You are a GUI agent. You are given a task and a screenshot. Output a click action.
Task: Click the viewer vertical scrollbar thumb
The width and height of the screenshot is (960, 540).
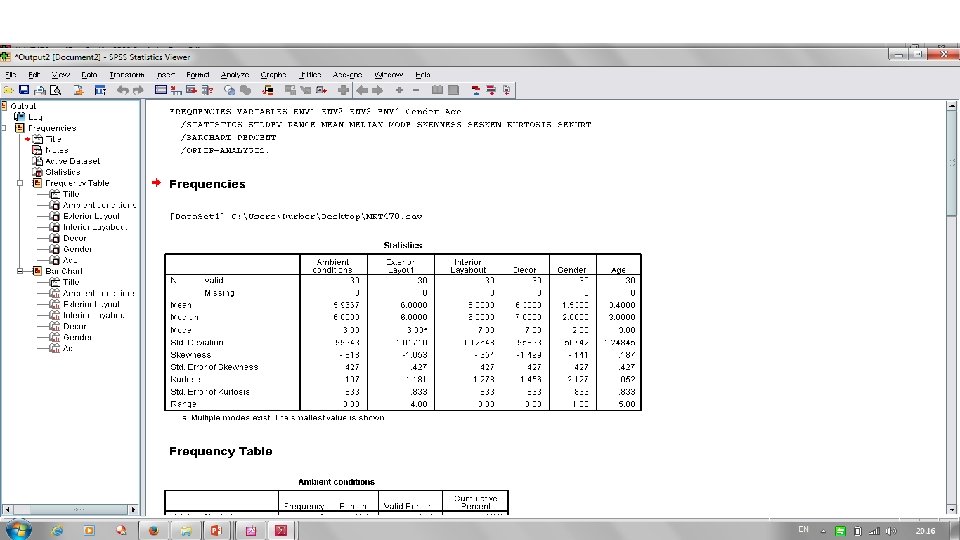pos(951,163)
